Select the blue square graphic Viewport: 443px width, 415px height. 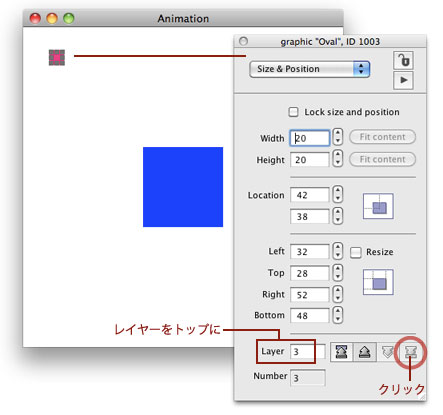183,187
